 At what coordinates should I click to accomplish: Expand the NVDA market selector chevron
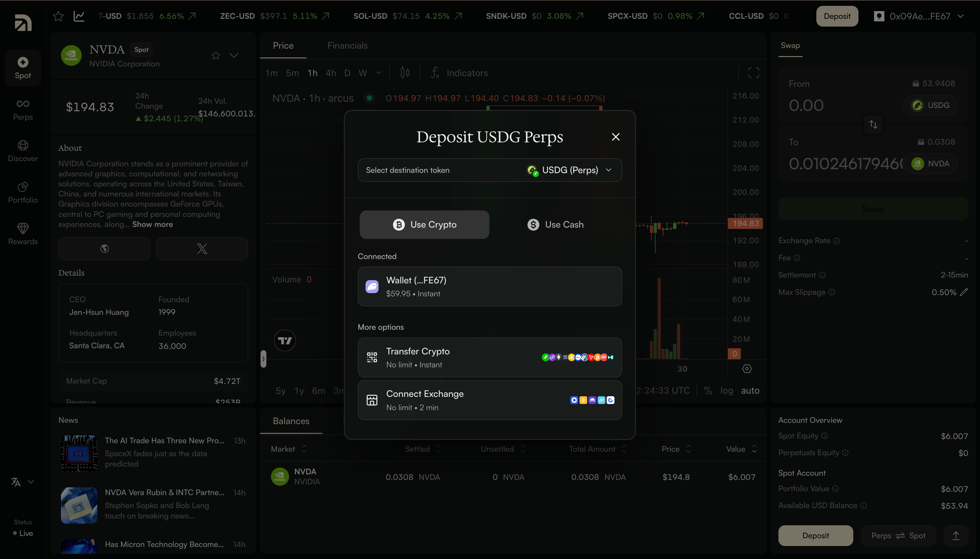(x=234, y=56)
